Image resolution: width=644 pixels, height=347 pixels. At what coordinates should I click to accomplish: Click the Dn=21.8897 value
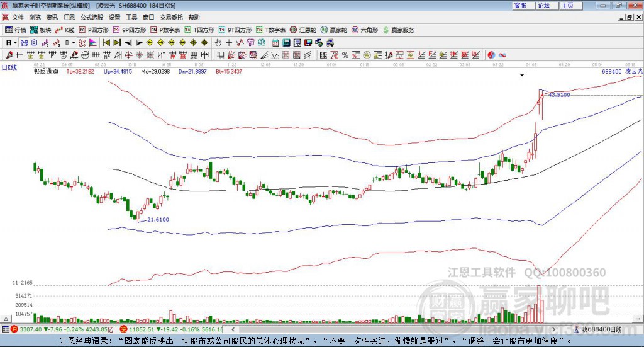point(192,72)
